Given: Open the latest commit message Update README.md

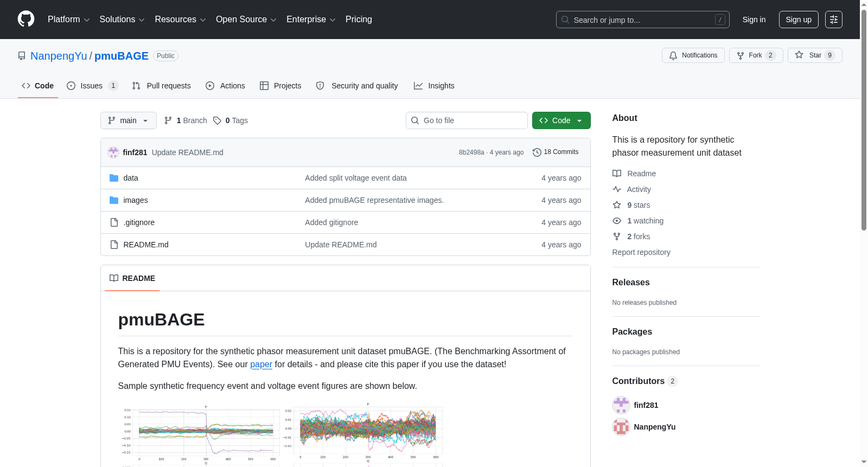Looking at the screenshot, I should tap(188, 152).
